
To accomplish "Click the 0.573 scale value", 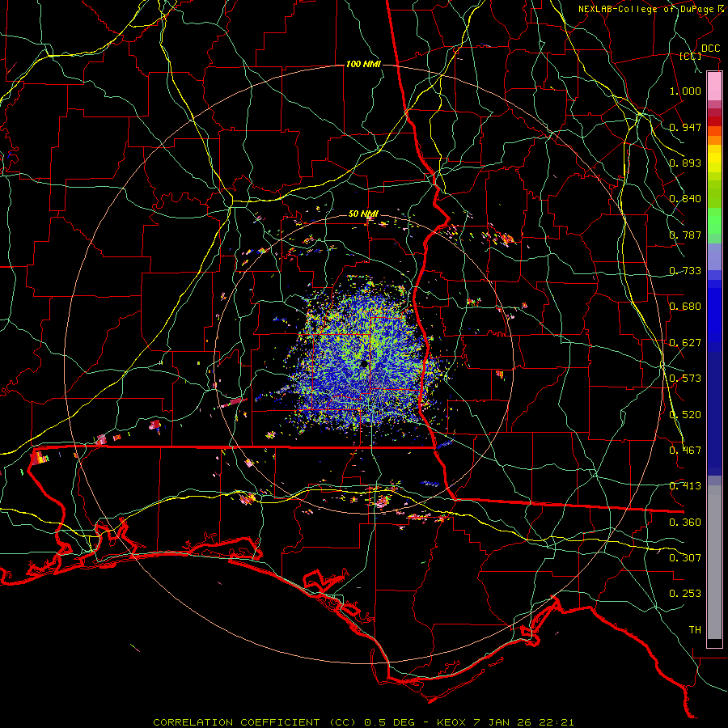I will click(685, 379).
